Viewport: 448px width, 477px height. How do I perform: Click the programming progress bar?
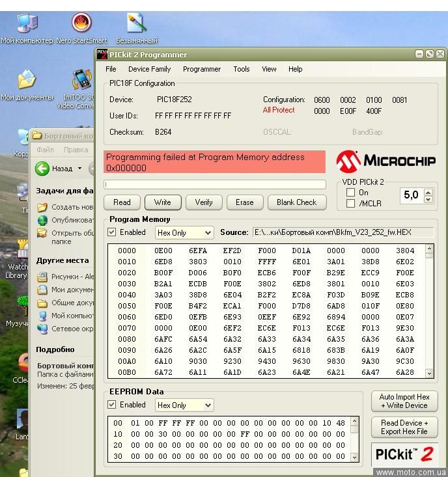tap(215, 184)
